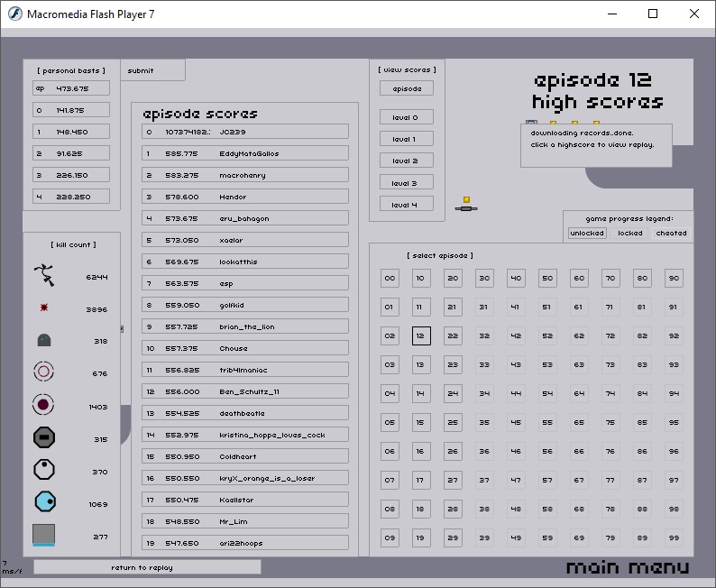This screenshot has height=588, width=716.
Task: Click return to replay
Action: click(x=147, y=567)
